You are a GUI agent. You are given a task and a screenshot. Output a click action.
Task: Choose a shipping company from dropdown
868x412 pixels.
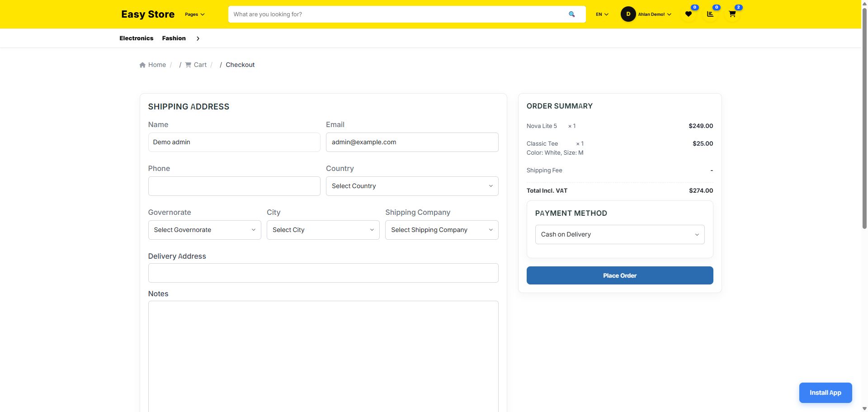point(441,230)
